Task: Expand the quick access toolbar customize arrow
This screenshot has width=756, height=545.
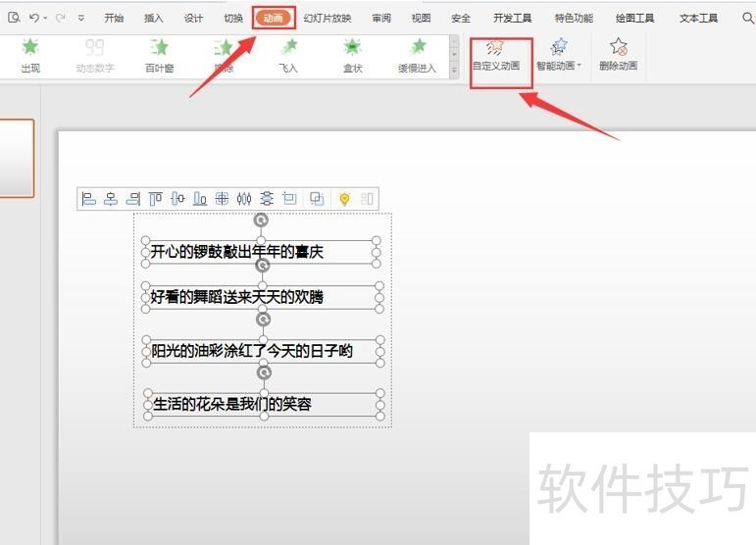Action: (81, 19)
